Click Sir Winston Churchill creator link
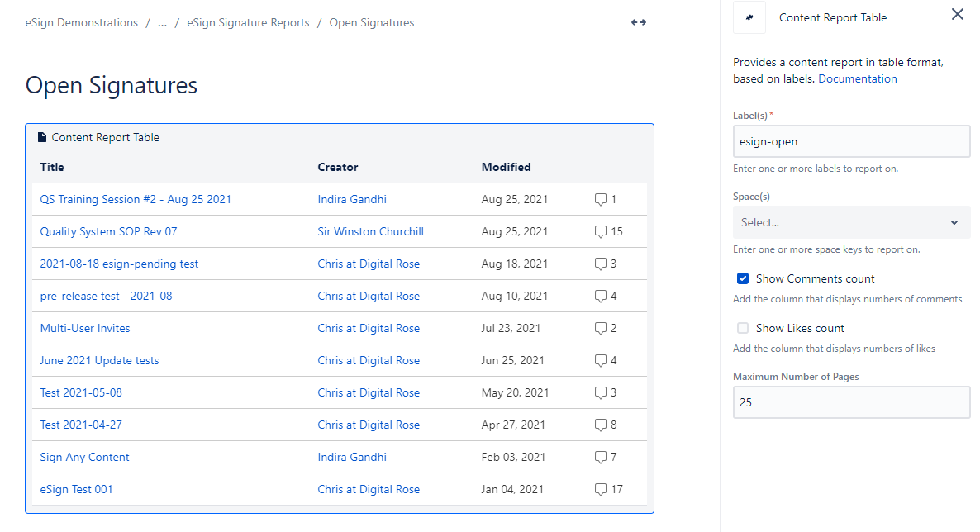 coord(370,232)
